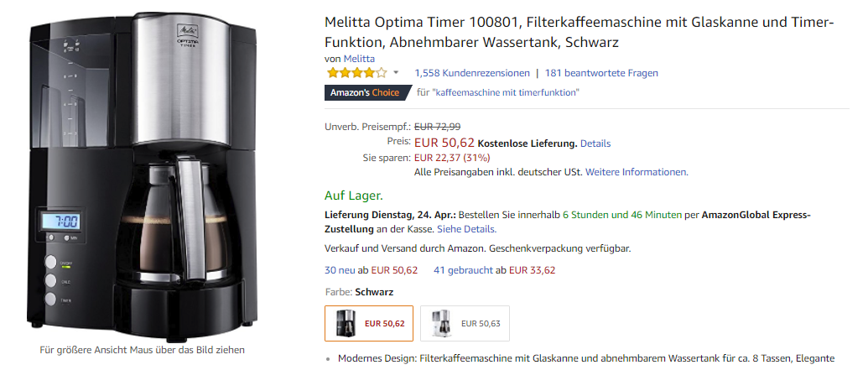Click Details next to Kostenlose Lieferung
Image resolution: width=868 pixels, height=365 pixels.
(595, 143)
